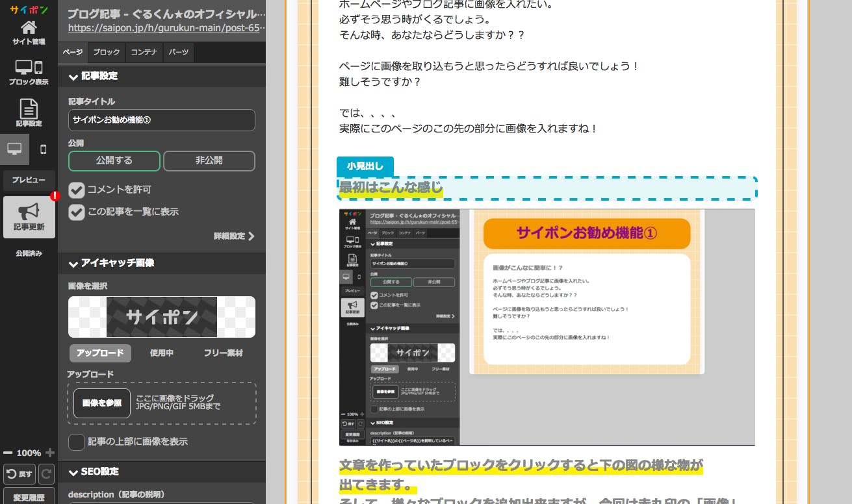Toggle 記事の上部に画像を表示 checkbox

click(77, 442)
